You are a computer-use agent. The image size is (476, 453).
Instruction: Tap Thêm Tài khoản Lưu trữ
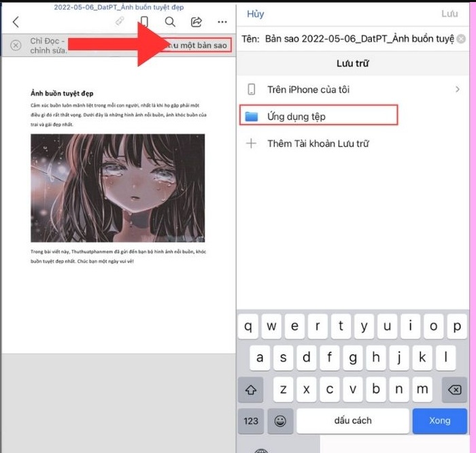353,144
